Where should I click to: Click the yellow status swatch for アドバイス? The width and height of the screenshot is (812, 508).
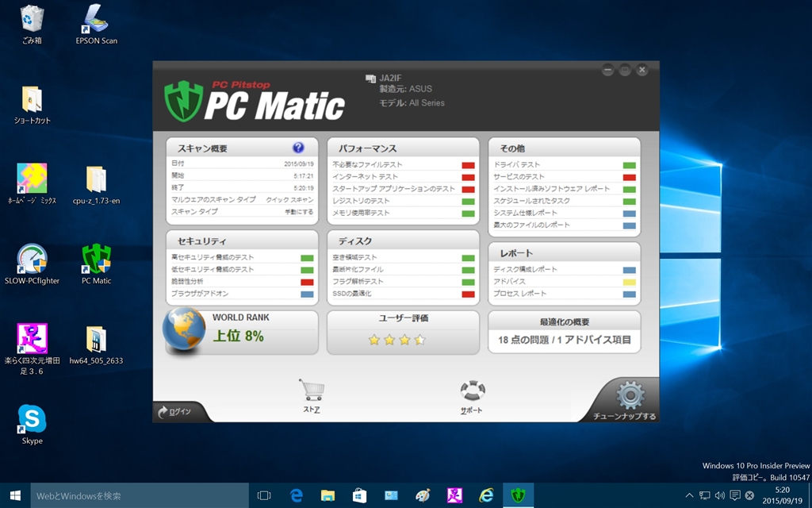pyautogui.click(x=629, y=283)
